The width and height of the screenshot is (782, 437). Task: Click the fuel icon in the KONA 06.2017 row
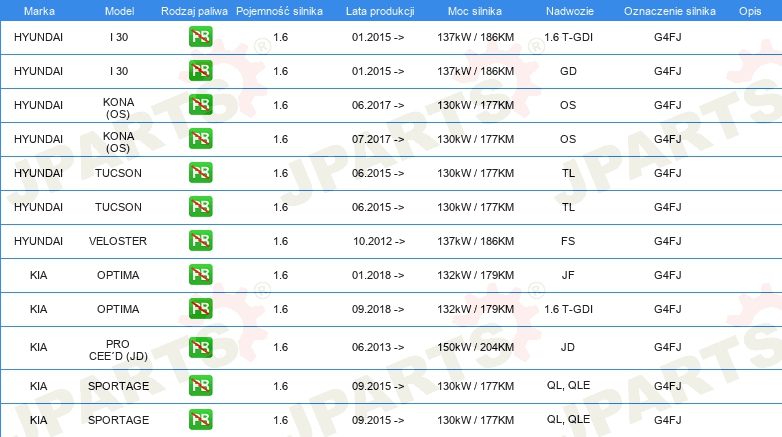[200, 104]
